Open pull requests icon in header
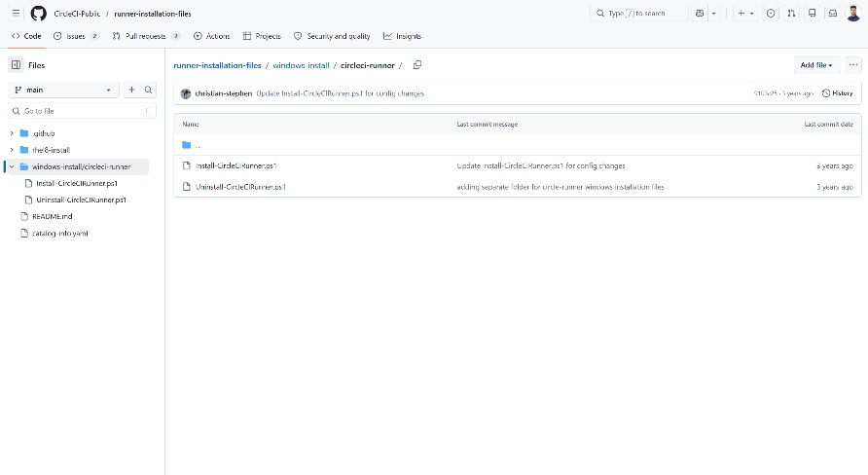The height and width of the screenshot is (475, 868). (x=791, y=14)
